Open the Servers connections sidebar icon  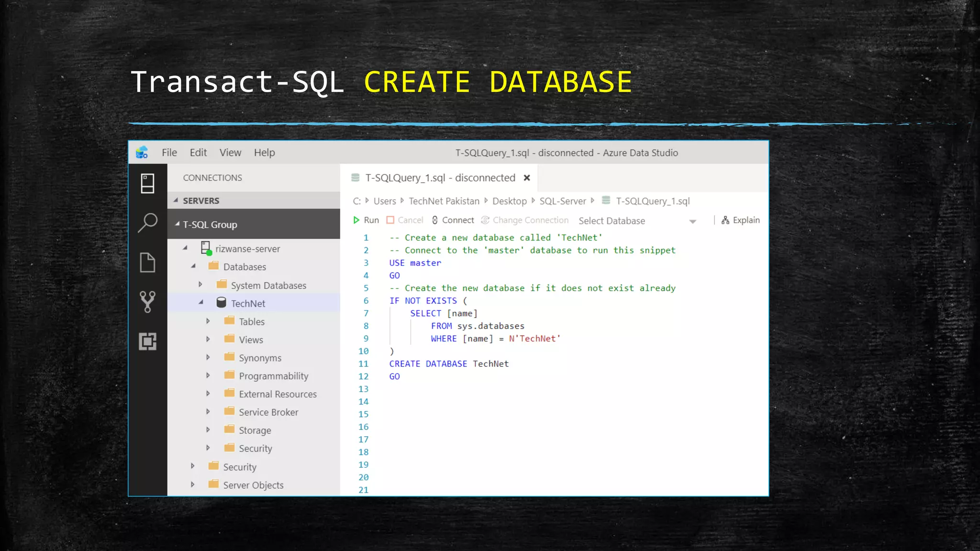[x=147, y=184]
